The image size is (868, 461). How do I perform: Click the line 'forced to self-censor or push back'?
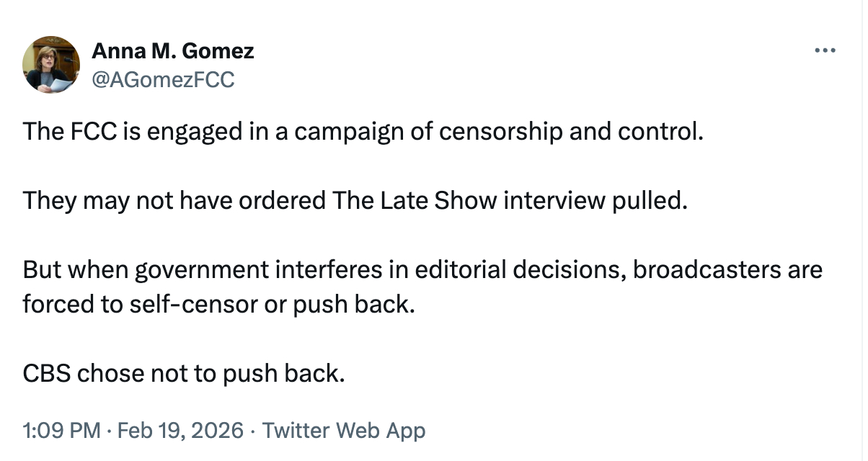coord(218,304)
